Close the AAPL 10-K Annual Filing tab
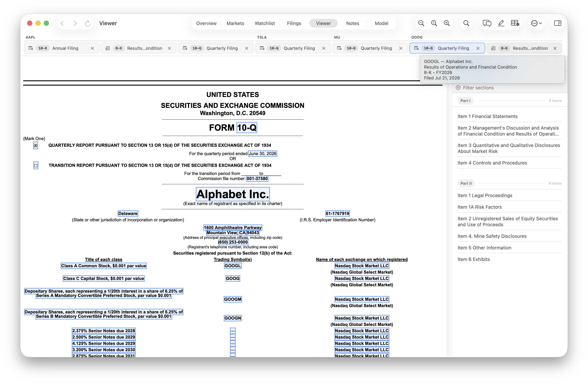This screenshot has height=384, width=588. point(92,48)
